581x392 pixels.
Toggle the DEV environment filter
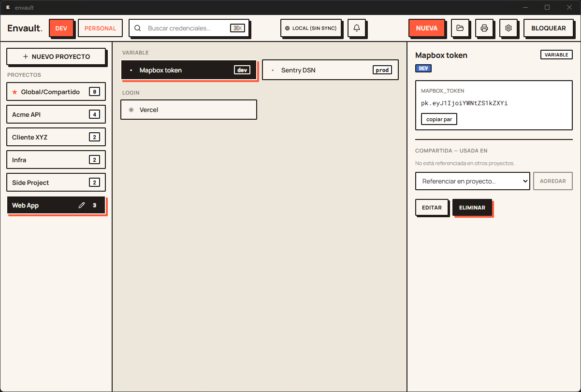(61, 28)
